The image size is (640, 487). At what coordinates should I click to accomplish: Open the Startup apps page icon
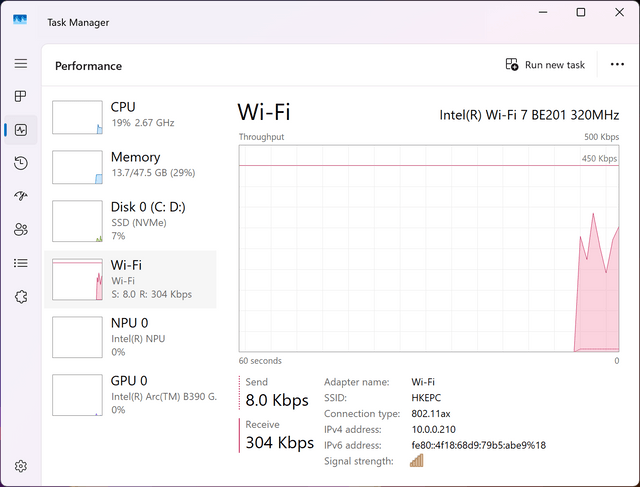click(21, 196)
